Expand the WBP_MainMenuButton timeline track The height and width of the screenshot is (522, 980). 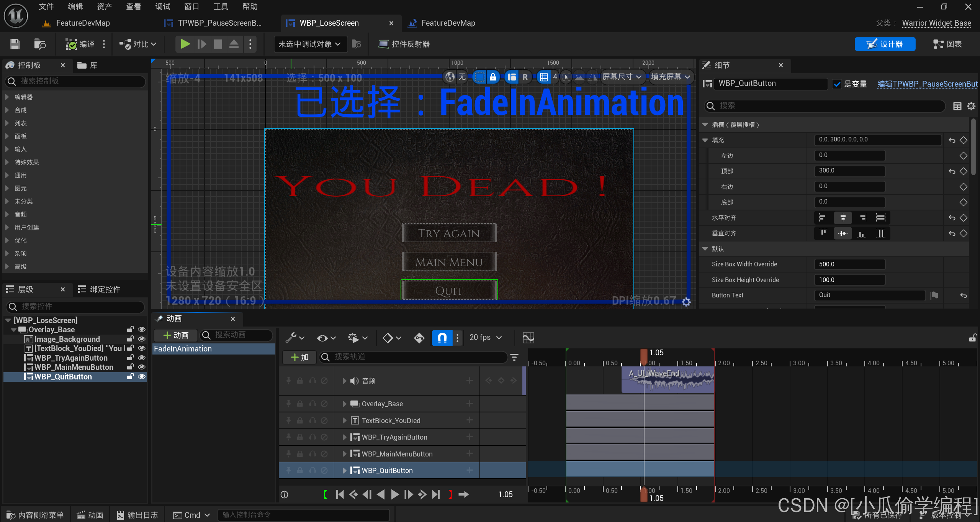[344, 453]
